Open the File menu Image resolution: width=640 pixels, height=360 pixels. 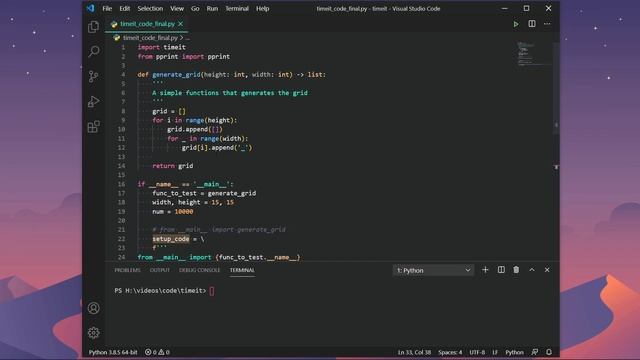click(x=107, y=8)
